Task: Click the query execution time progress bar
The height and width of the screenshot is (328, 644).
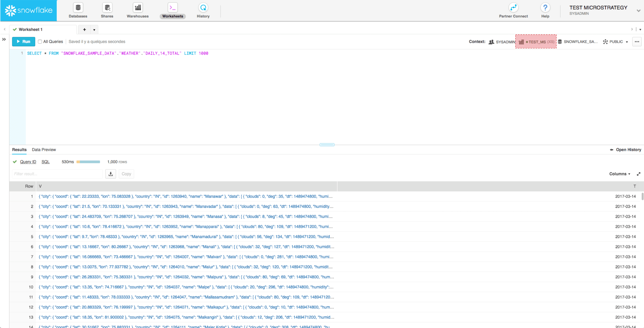Action: (x=88, y=162)
